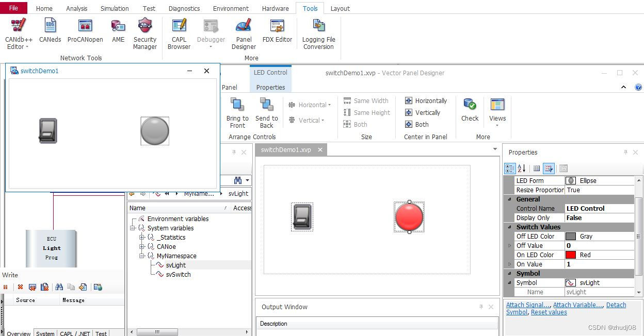
Task: Click the switch control on the design canvas
Action: 302,216
